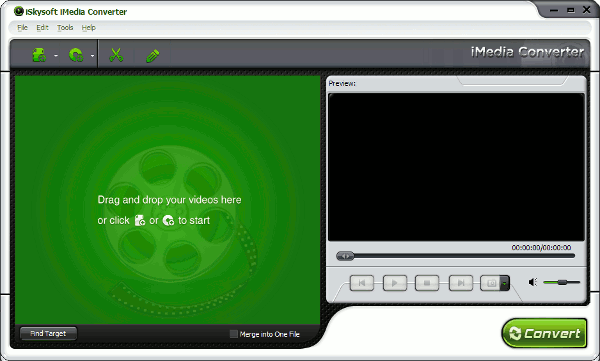Click the 'Drag and drop your videos here' text
This screenshot has width=600, height=361.
pyautogui.click(x=170, y=200)
